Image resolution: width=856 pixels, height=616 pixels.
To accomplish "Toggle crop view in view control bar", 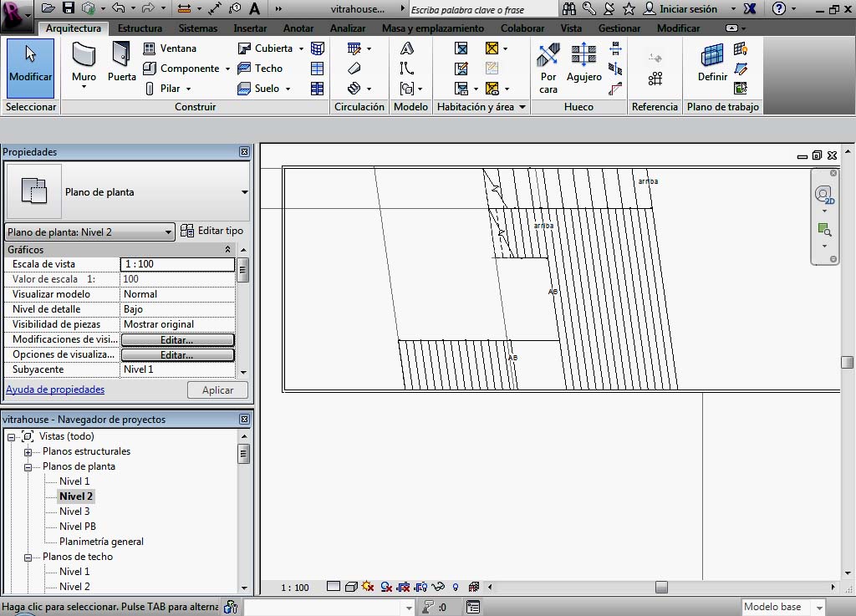I will 403,587.
